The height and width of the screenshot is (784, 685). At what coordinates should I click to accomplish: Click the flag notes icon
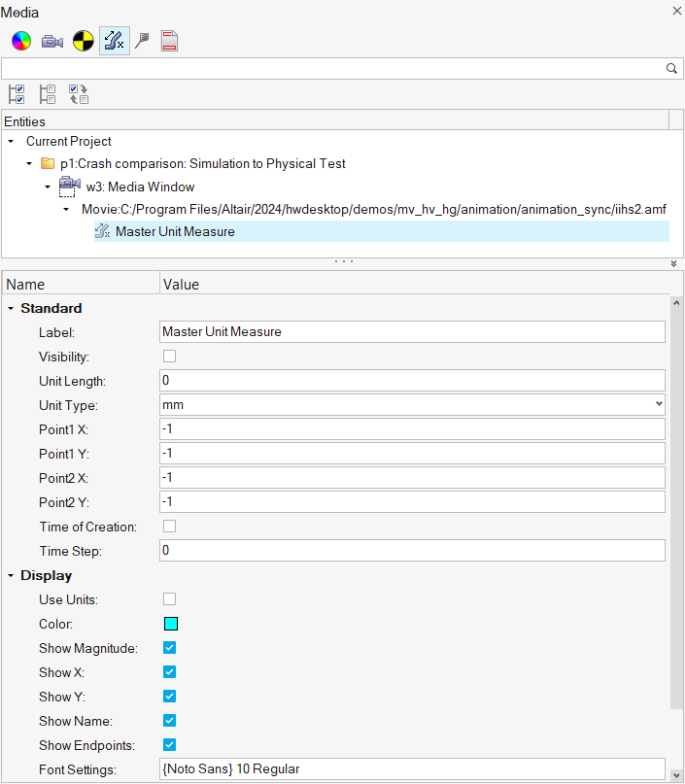coord(142,41)
